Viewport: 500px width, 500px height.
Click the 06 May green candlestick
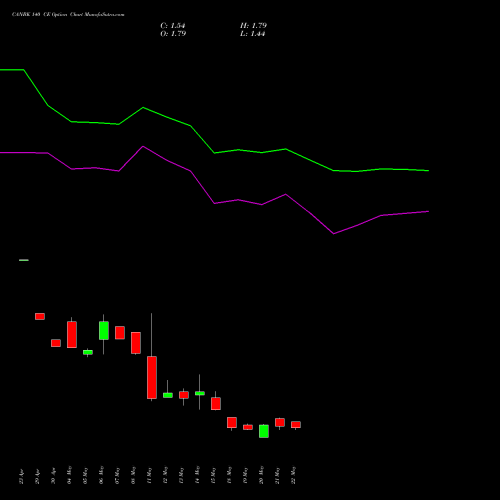(x=104, y=331)
